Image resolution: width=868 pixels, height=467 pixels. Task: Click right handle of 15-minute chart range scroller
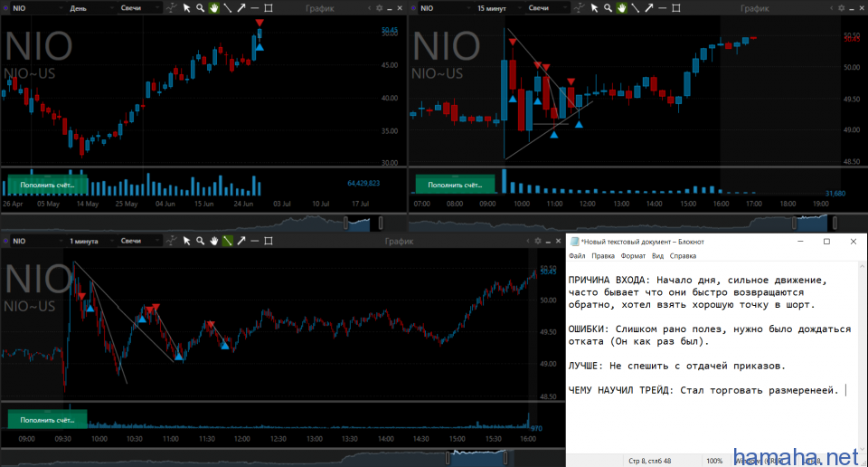(x=835, y=223)
